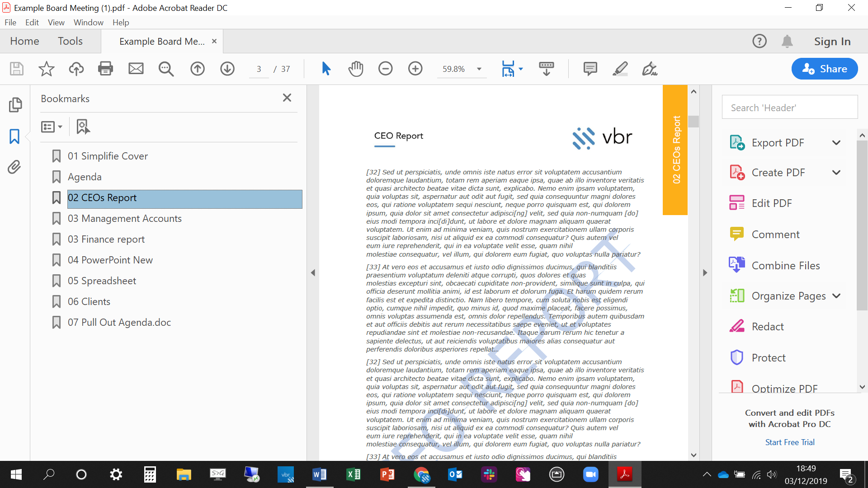Click the Fit page width icon
This screenshot has width=868, height=488.
[x=508, y=69]
